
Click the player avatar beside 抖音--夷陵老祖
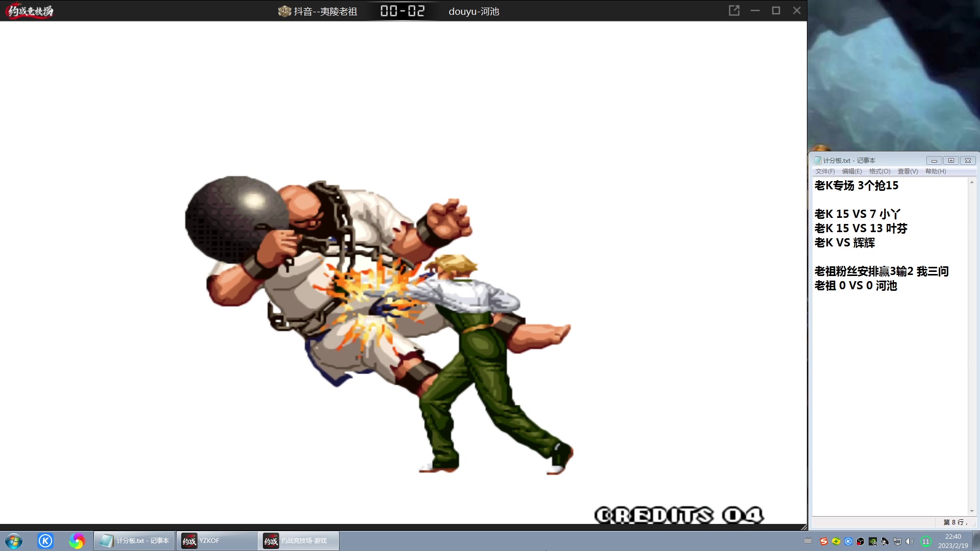coord(284,11)
